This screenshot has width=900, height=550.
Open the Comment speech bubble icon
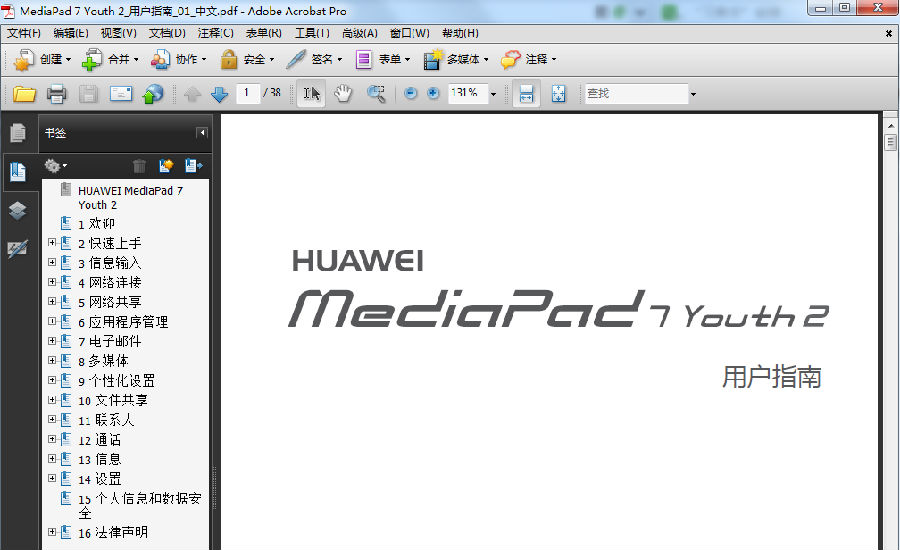tap(510, 59)
